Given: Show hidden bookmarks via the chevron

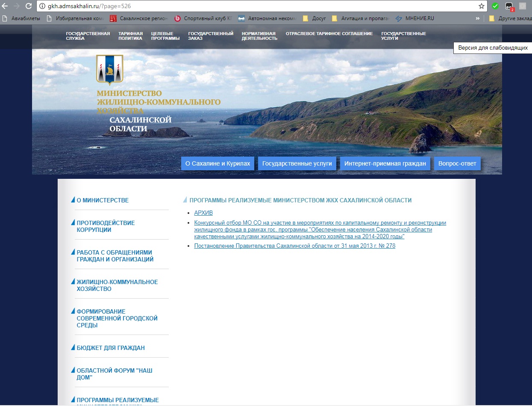Looking at the screenshot, I should [477, 18].
